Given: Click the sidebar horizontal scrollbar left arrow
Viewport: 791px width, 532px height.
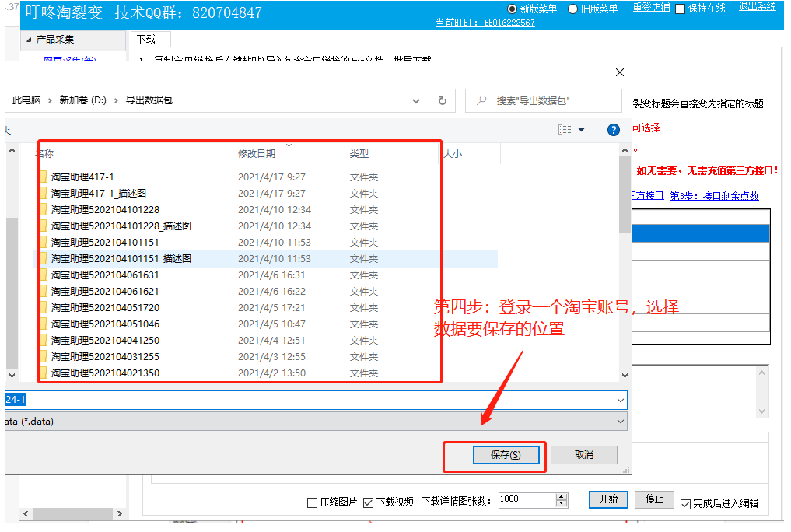Looking at the screenshot, I should (26, 514).
